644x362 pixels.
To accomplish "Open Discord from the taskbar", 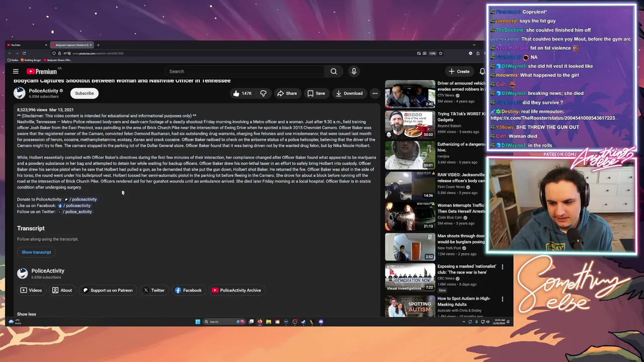I will (321, 322).
